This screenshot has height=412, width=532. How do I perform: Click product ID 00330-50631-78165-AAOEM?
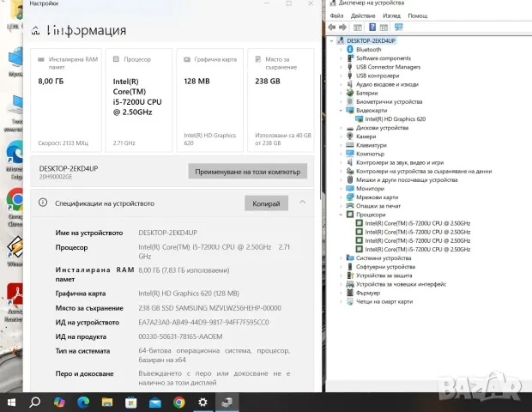point(180,336)
